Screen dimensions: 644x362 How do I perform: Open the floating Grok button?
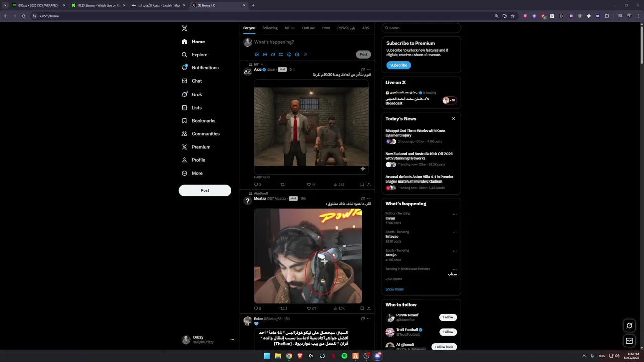(629, 326)
